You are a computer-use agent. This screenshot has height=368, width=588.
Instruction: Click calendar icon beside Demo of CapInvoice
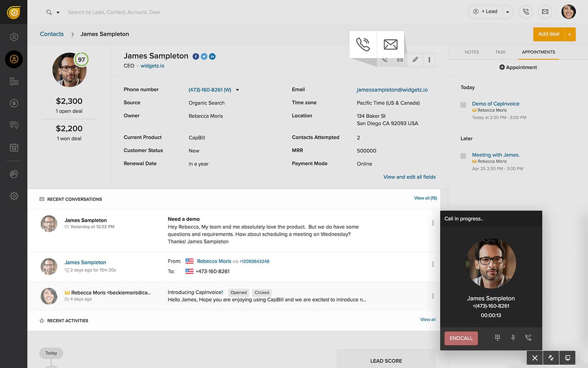click(463, 105)
